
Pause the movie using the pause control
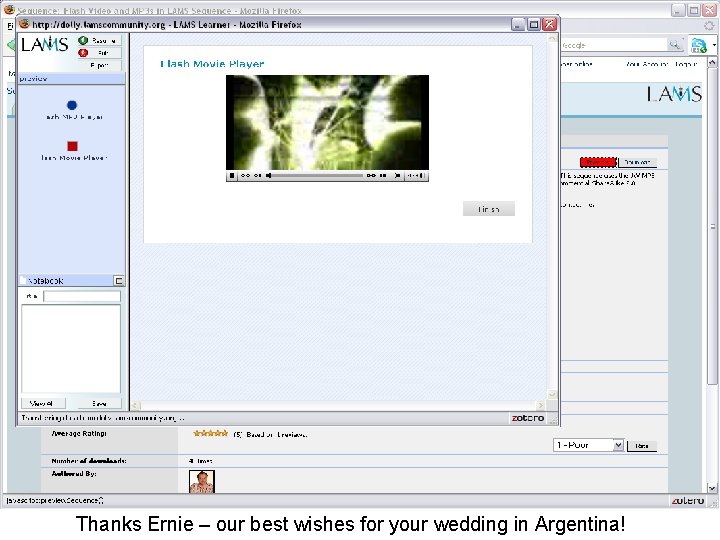pos(383,175)
